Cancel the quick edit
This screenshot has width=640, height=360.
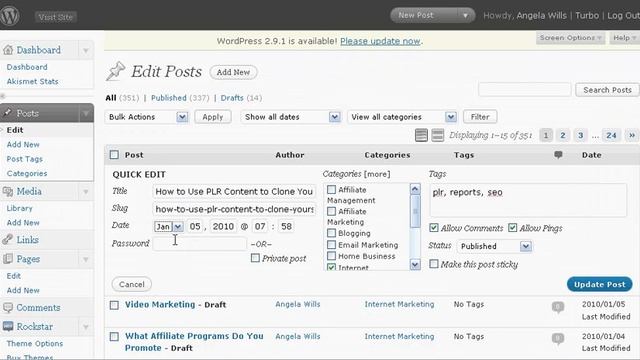pyautogui.click(x=132, y=284)
